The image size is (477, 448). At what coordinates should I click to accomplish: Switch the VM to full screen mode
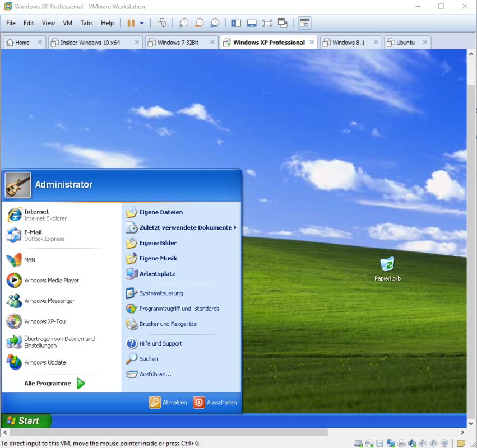click(x=267, y=23)
